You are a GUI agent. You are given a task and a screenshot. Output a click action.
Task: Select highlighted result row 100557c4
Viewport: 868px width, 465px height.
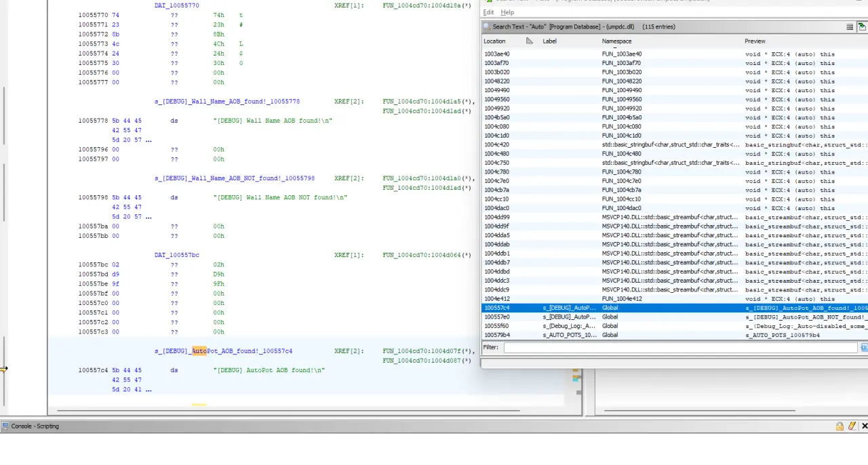tap(675, 308)
